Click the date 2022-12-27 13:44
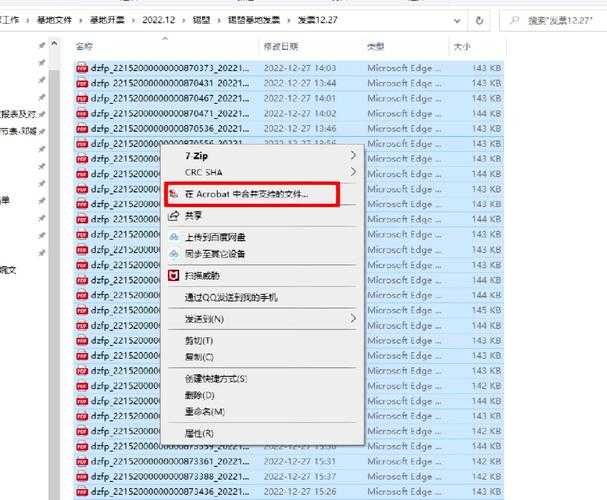 click(300, 84)
